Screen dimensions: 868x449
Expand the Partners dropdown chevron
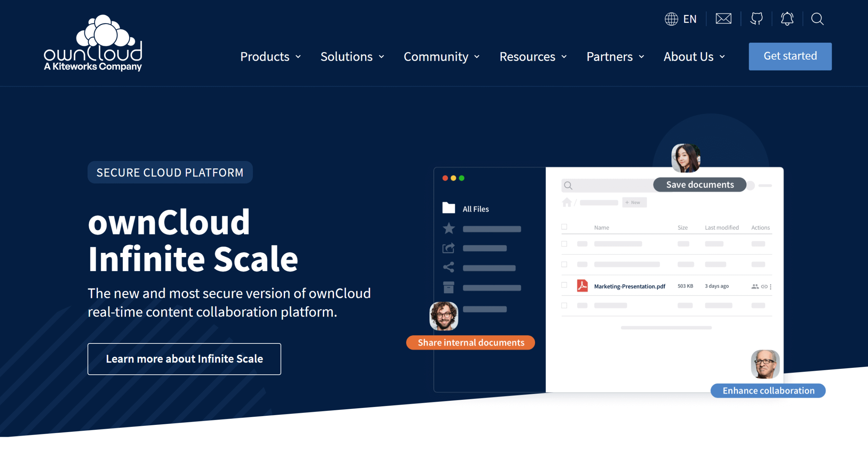point(642,57)
